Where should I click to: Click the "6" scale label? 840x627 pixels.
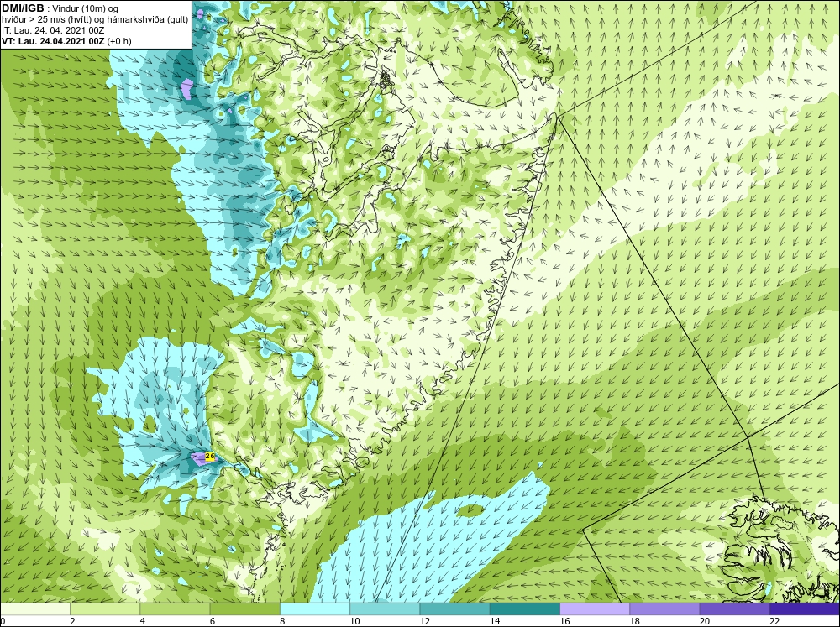(213, 621)
